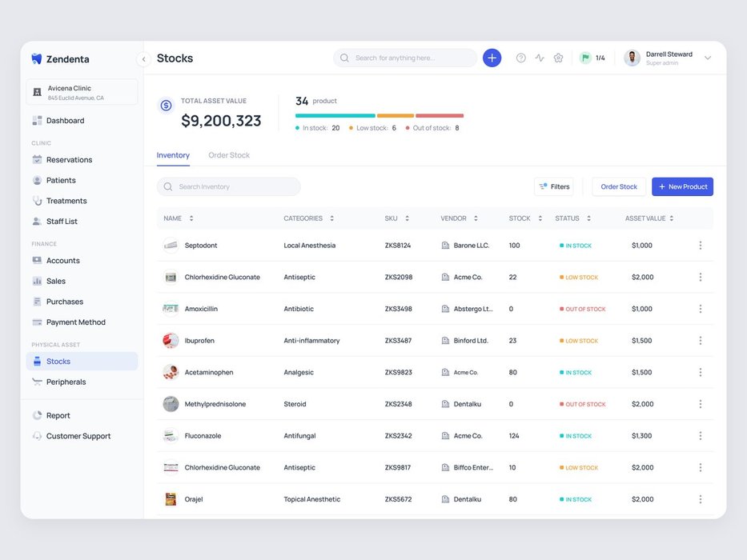
Task: Click the New Product button
Action: pos(682,186)
